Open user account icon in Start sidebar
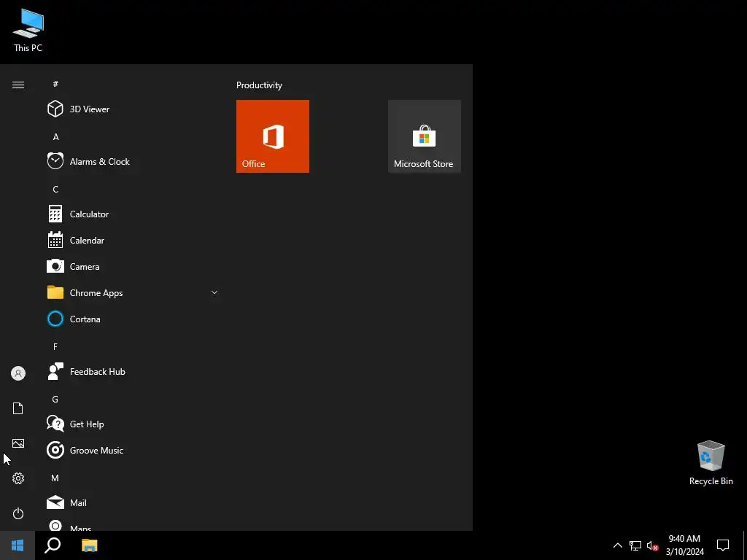The image size is (747, 560). tap(18, 373)
